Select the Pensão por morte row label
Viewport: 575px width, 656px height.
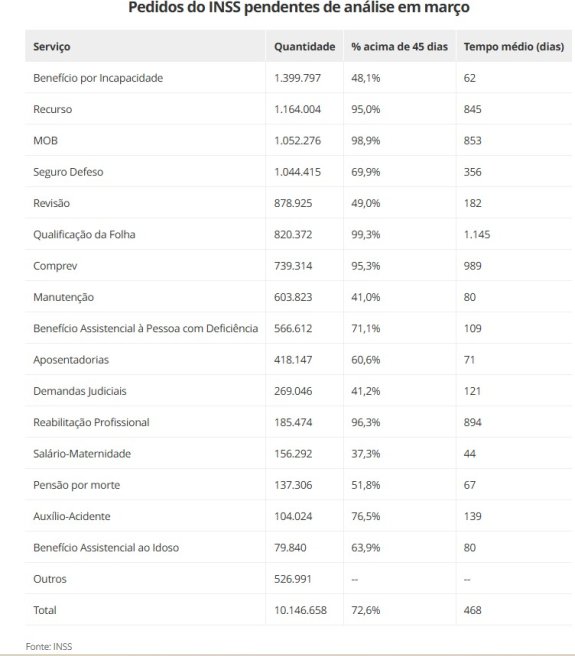pyautogui.click(x=77, y=485)
